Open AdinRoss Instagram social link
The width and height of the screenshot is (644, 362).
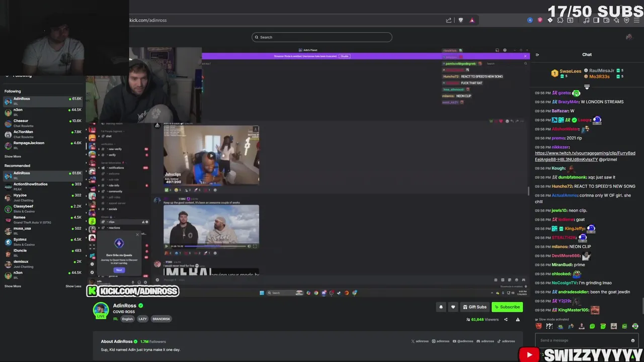click(x=440, y=341)
